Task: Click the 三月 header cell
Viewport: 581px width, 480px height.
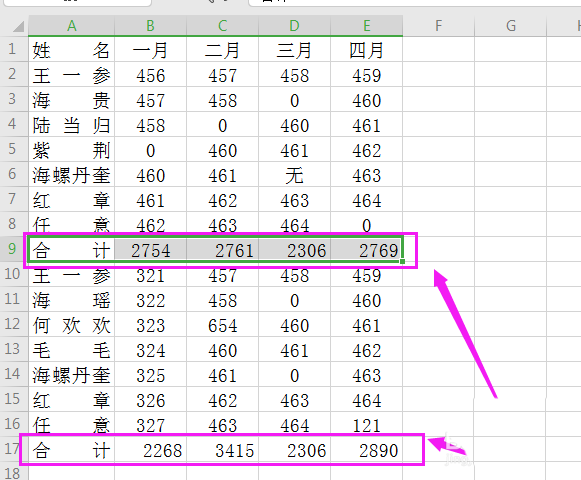Action: pos(294,49)
